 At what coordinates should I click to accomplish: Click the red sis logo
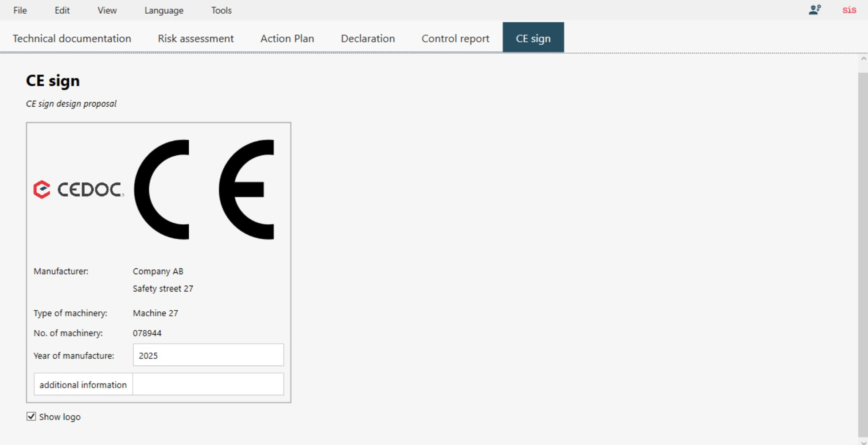(x=849, y=10)
